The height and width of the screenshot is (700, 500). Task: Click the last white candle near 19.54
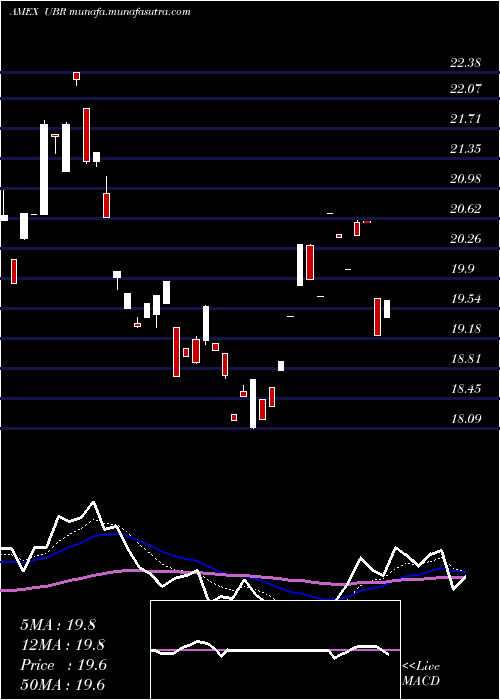click(387, 309)
